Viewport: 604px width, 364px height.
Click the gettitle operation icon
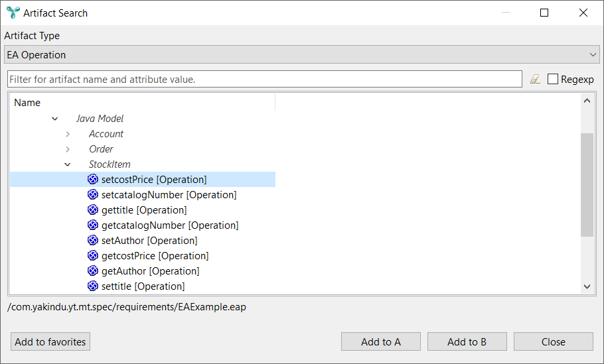pos(93,210)
